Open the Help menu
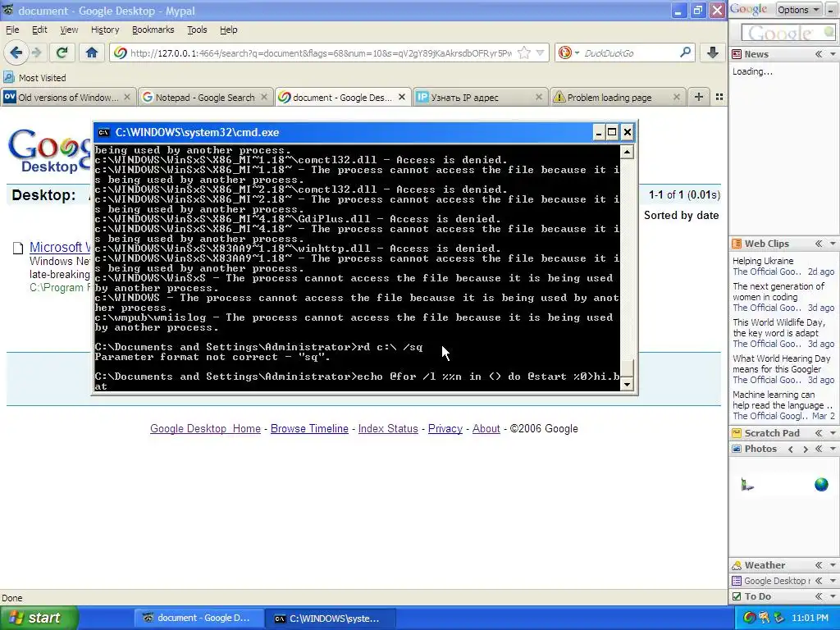 tap(228, 30)
